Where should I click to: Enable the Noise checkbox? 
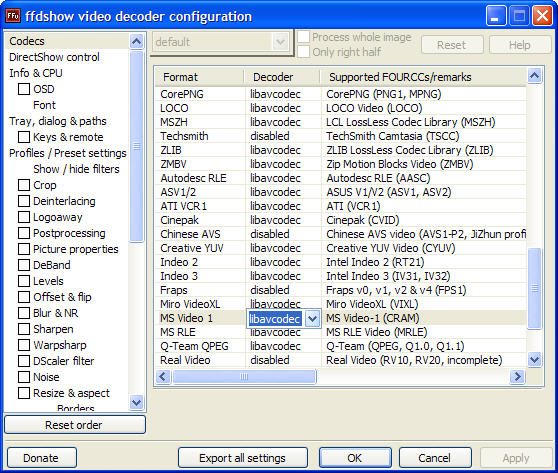pyautogui.click(x=24, y=377)
